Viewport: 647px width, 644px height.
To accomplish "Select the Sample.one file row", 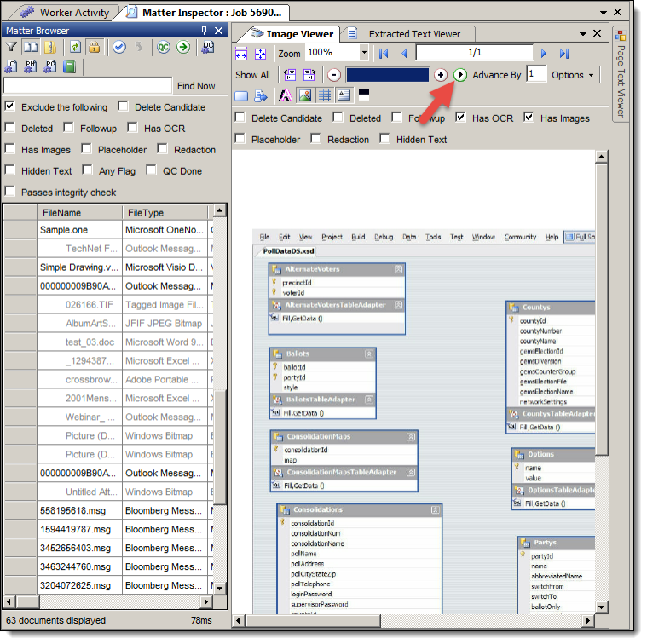I will (x=108, y=230).
